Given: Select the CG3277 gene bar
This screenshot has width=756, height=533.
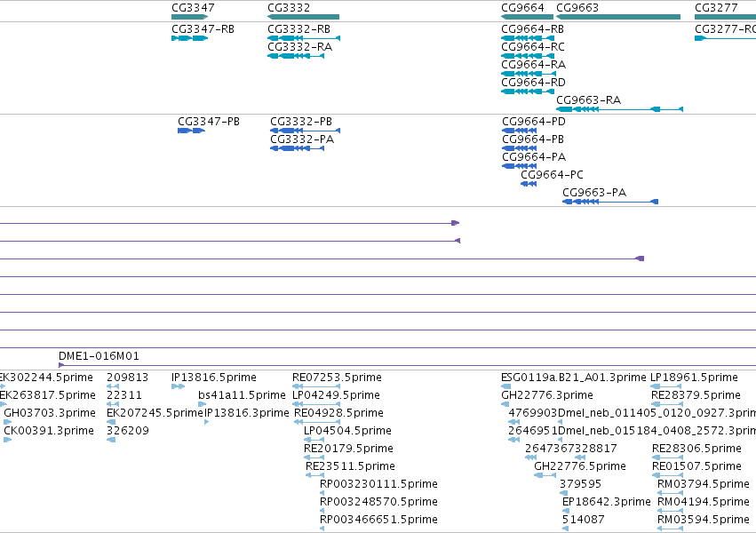Looking at the screenshot, I should point(725,17).
